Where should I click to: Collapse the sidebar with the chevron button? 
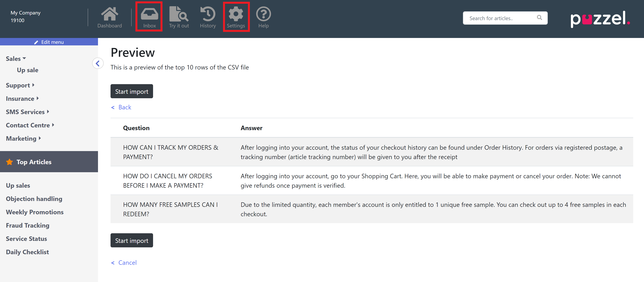point(98,63)
